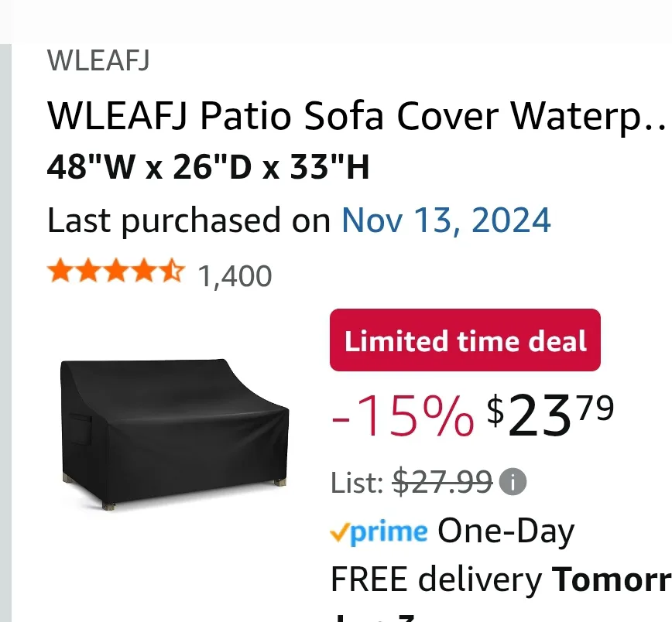Click the struck-through $27.99 list price
This screenshot has width=672, height=622.
click(x=442, y=482)
